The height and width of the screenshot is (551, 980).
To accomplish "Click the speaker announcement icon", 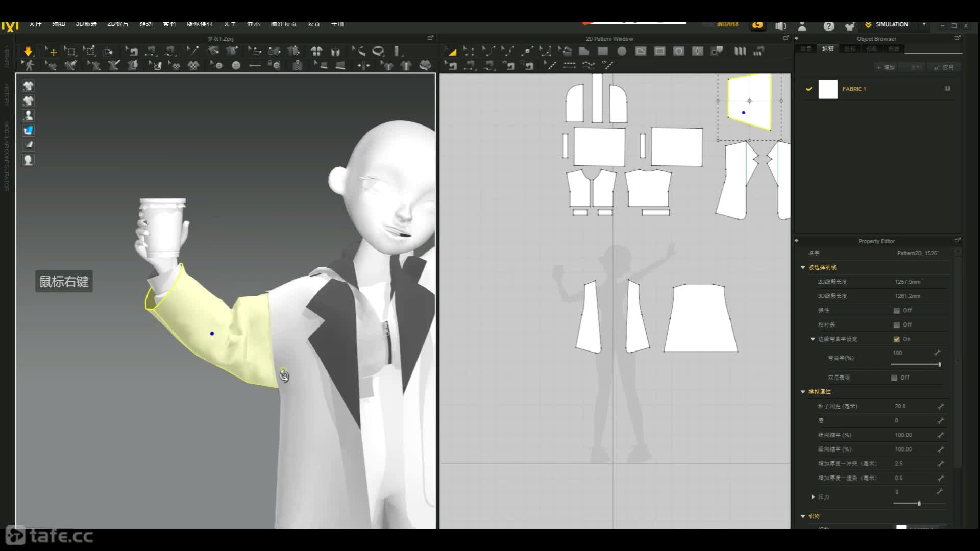I will pos(780,26).
